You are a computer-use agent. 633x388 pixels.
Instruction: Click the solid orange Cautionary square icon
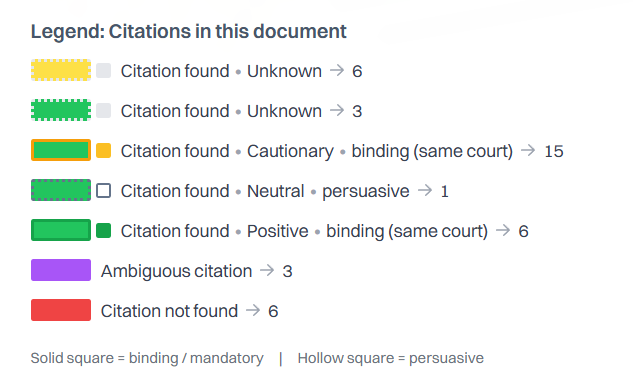click(103, 151)
